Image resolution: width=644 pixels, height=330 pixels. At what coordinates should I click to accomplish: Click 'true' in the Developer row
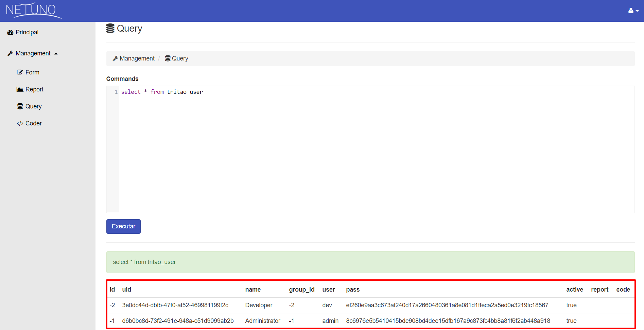[x=571, y=305]
